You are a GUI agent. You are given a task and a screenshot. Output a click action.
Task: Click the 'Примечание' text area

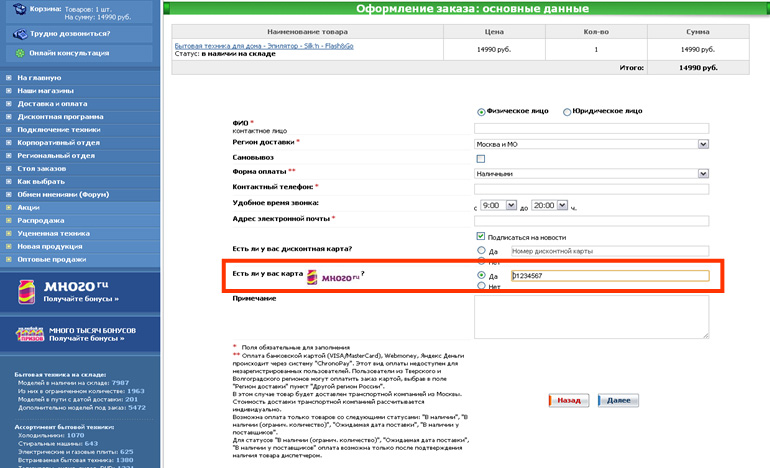pyautogui.click(x=591, y=317)
